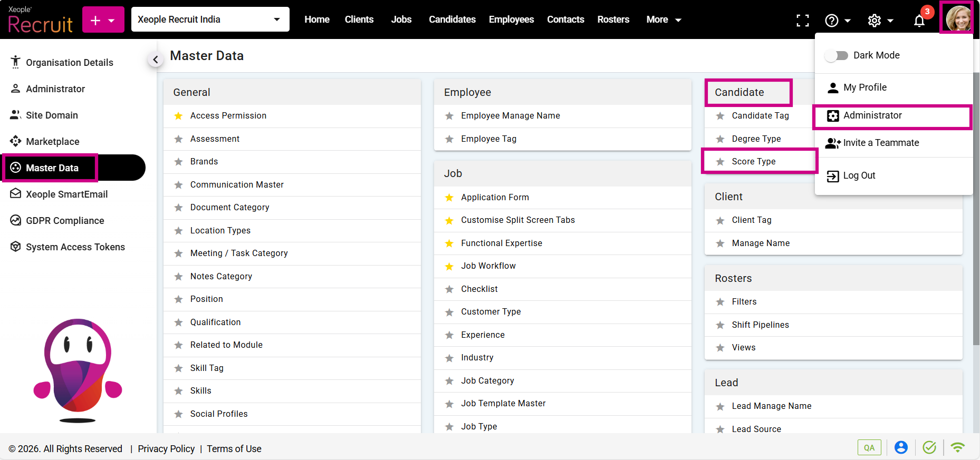Viewport: 980px width, 460px height.
Task: Toggle the Dark Mode switch
Action: click(x=837, y=55)
